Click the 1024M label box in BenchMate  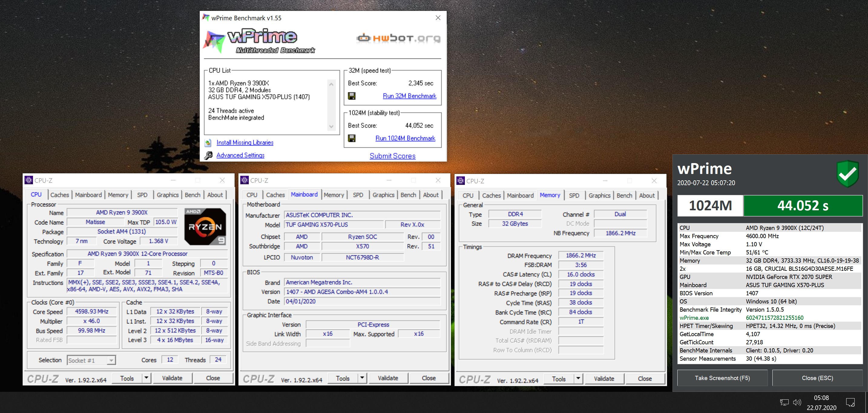[x=710, y=205]
